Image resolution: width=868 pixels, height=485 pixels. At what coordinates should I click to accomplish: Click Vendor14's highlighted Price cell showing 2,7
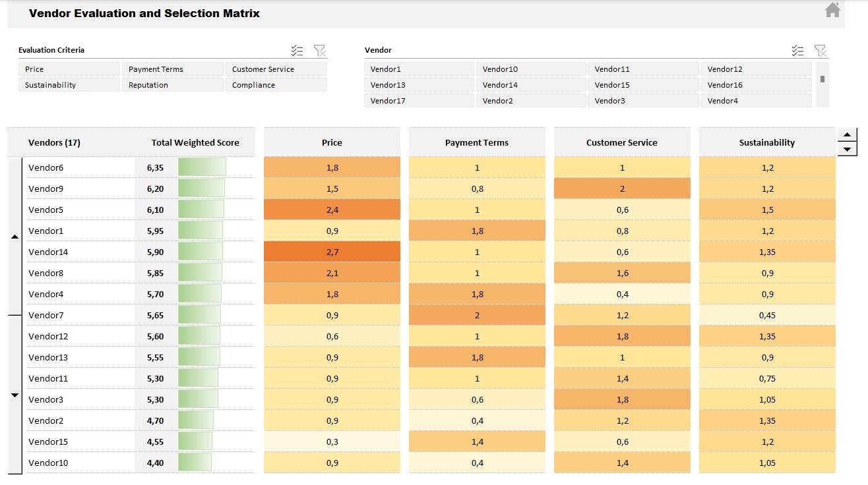332,252
